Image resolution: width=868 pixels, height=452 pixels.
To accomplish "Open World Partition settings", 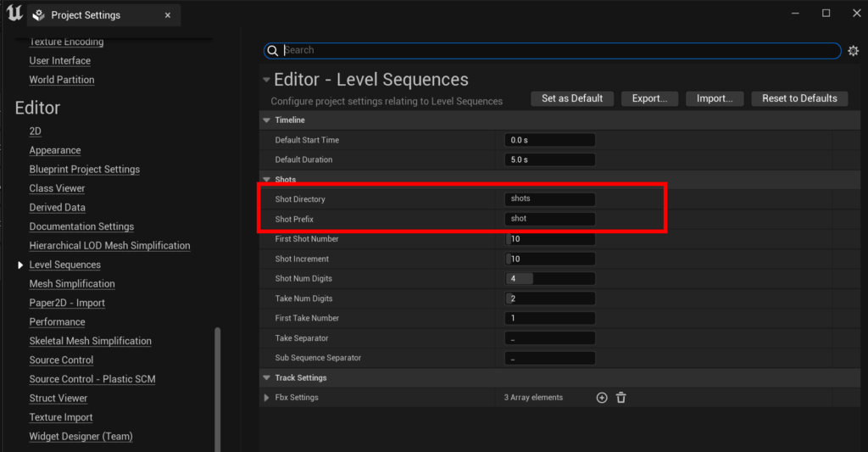I will coord(61,80).
